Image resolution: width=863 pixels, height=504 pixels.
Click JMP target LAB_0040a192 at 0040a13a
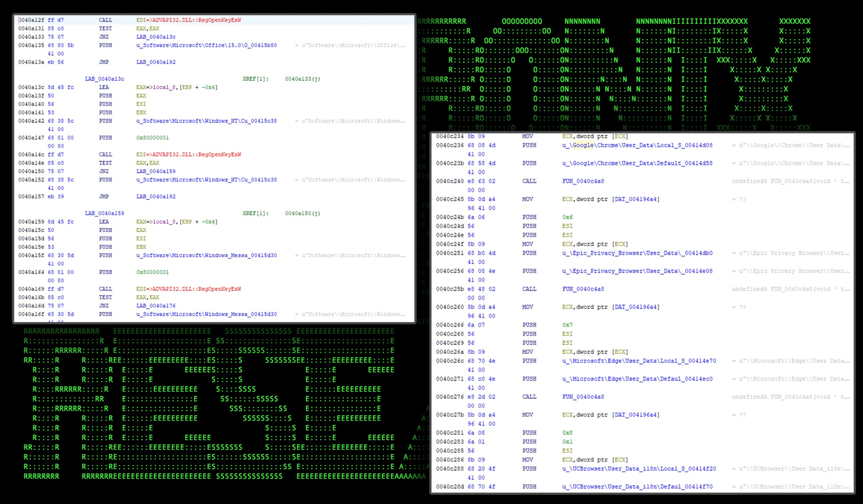point(155,62)
